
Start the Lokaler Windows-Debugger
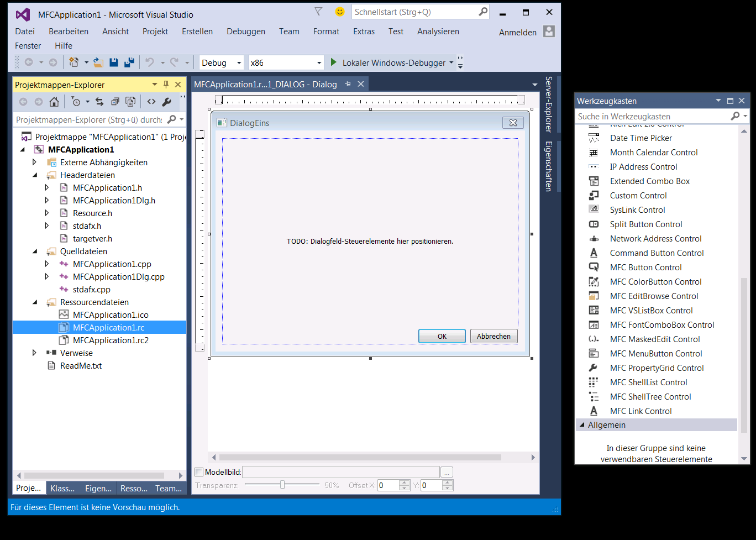(389, 62)
